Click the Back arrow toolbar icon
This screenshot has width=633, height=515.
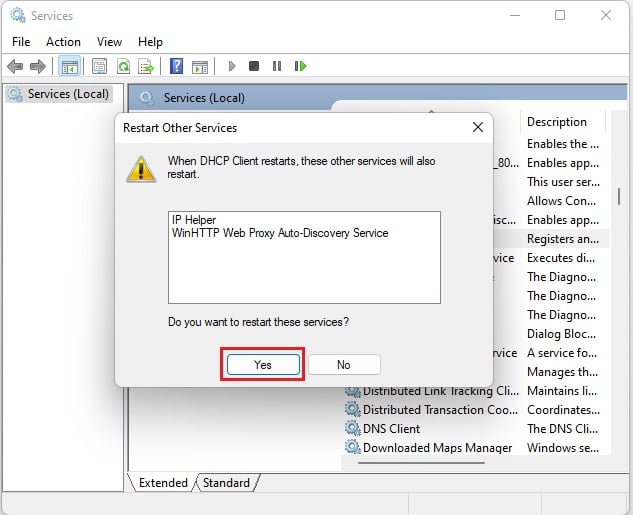(15, 66)
